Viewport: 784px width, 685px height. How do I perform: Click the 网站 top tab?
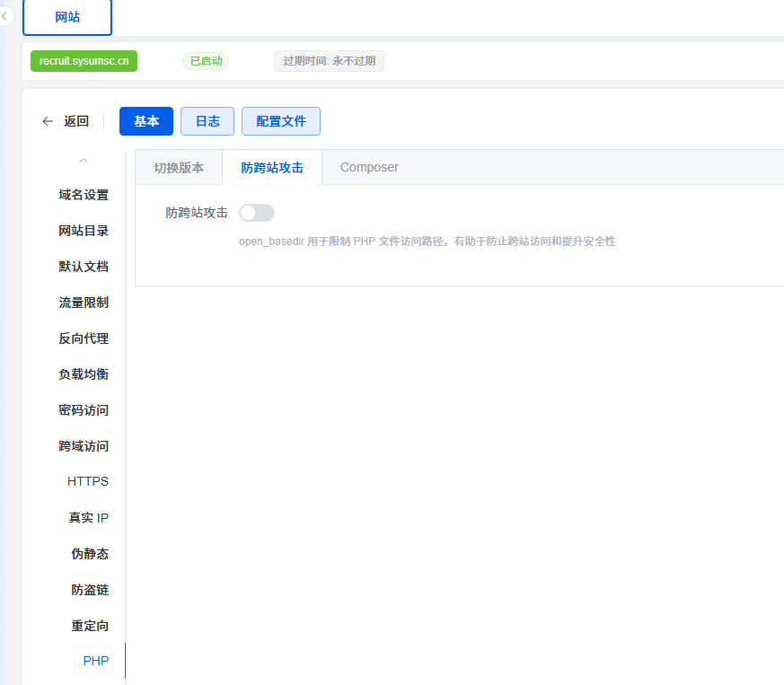[67, 17]
